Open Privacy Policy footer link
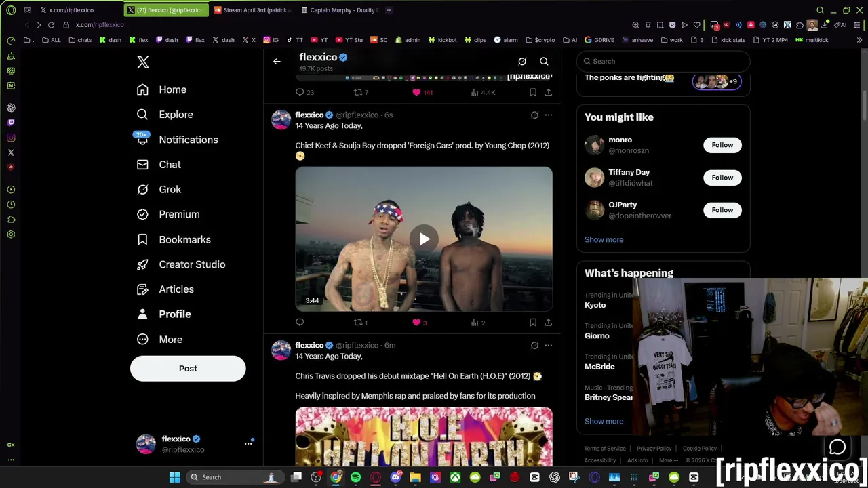This screenshot has width=868, height=488. [654, 449]
